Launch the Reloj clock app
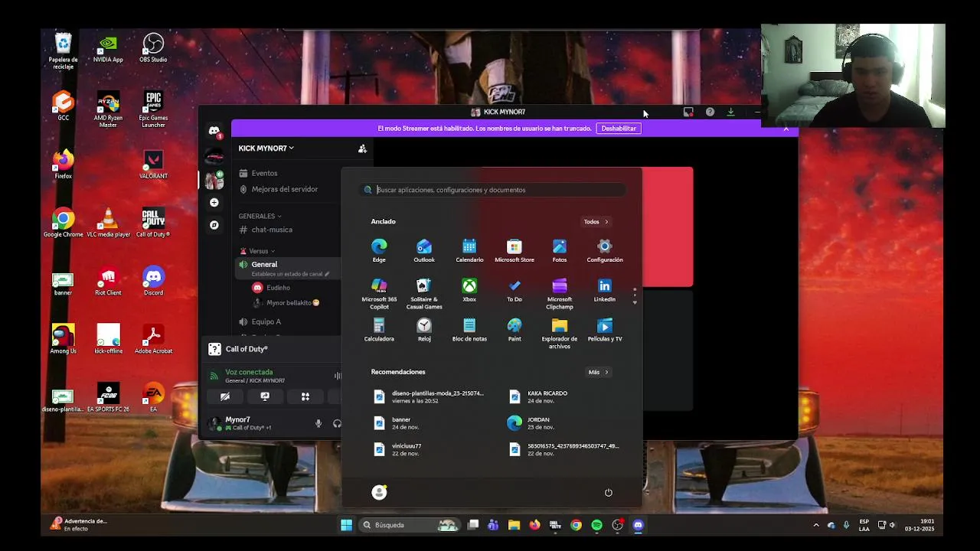This screenshot has width=980, height=551. coord(424,330)
